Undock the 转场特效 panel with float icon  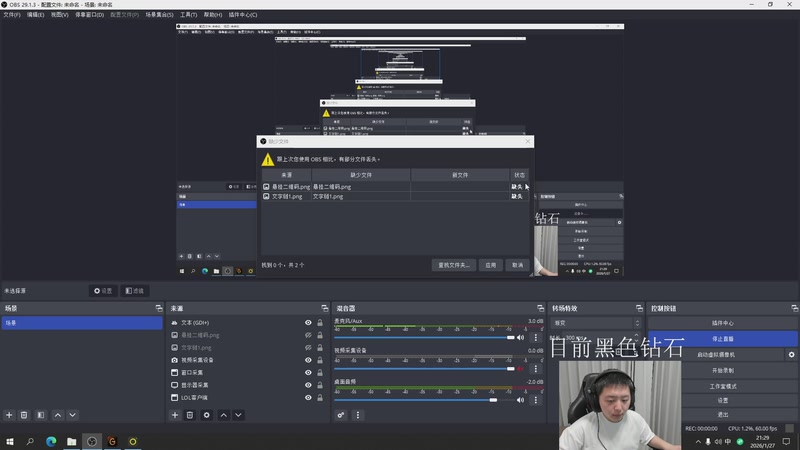(639, 308)
